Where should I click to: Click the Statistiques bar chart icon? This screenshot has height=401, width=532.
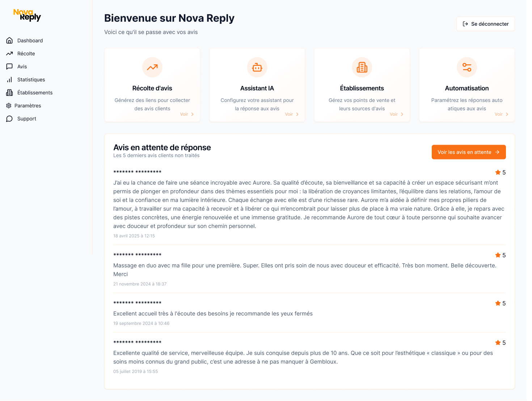click(x=9, y=79)
